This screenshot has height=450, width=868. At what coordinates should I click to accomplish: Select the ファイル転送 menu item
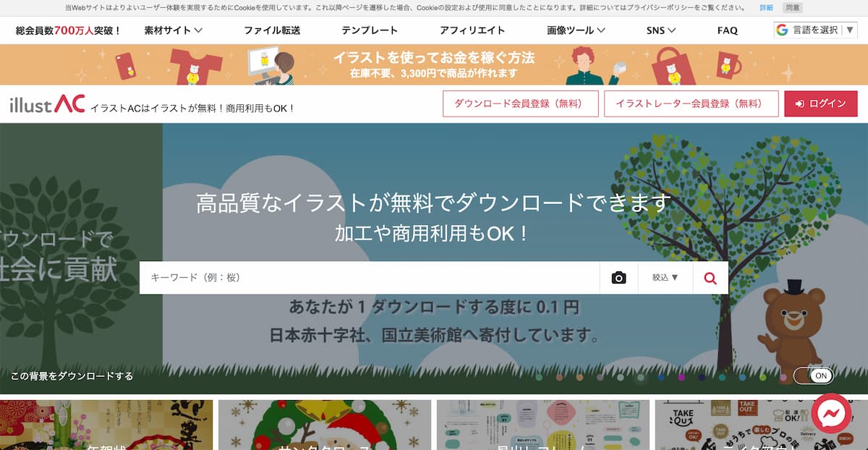click(x=272, y=30)
